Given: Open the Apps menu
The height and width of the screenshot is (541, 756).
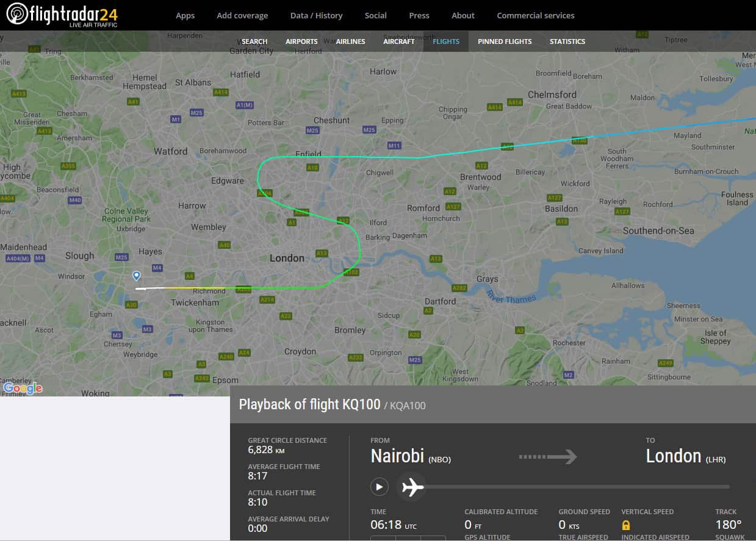Looking at the screenshot, I should pos(185,15).
